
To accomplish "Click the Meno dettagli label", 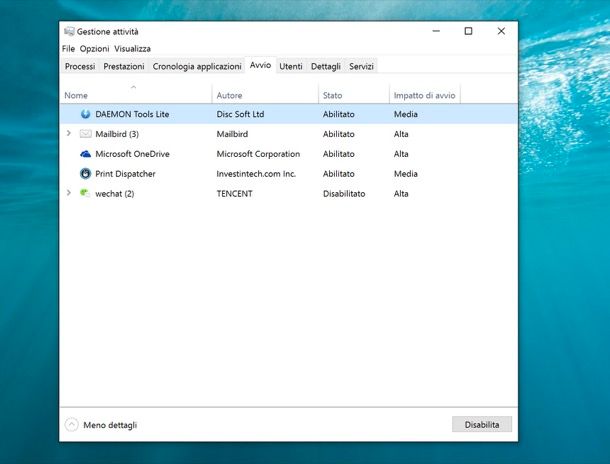I will tap(110, 425).
